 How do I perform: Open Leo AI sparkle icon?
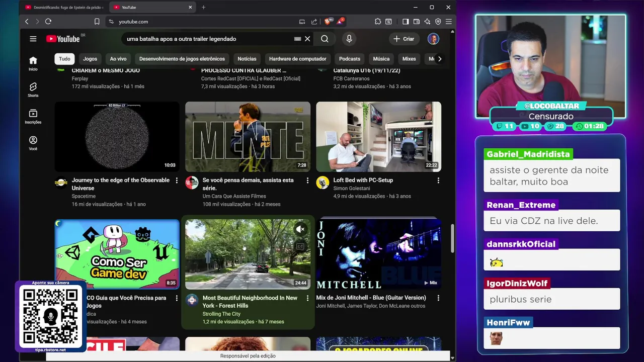click(x=427, y=22)
